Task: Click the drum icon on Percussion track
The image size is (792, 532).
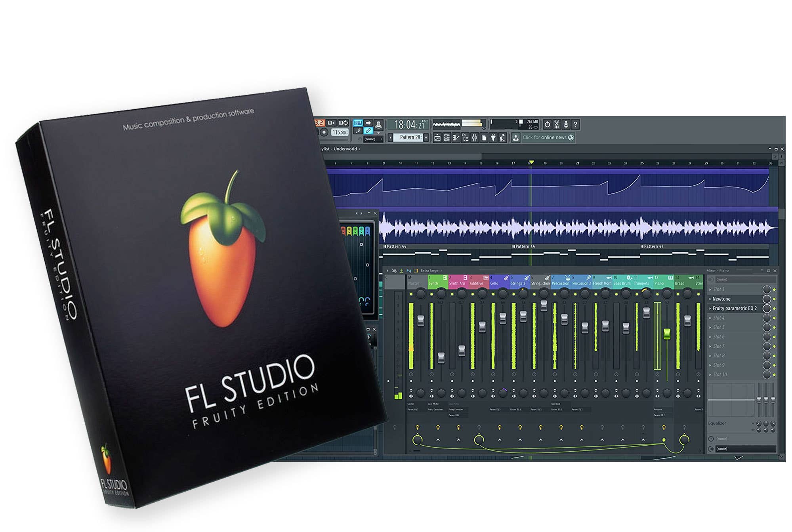Action: [568, 278]
